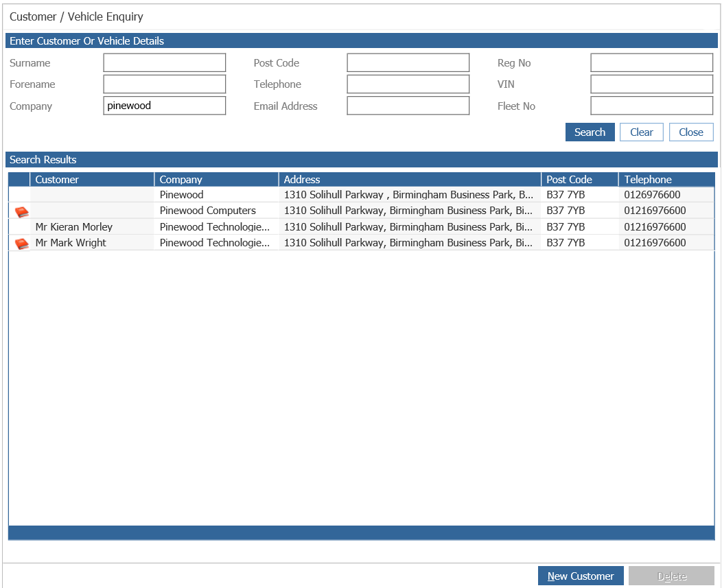Sort results by Customer column header

92,180
